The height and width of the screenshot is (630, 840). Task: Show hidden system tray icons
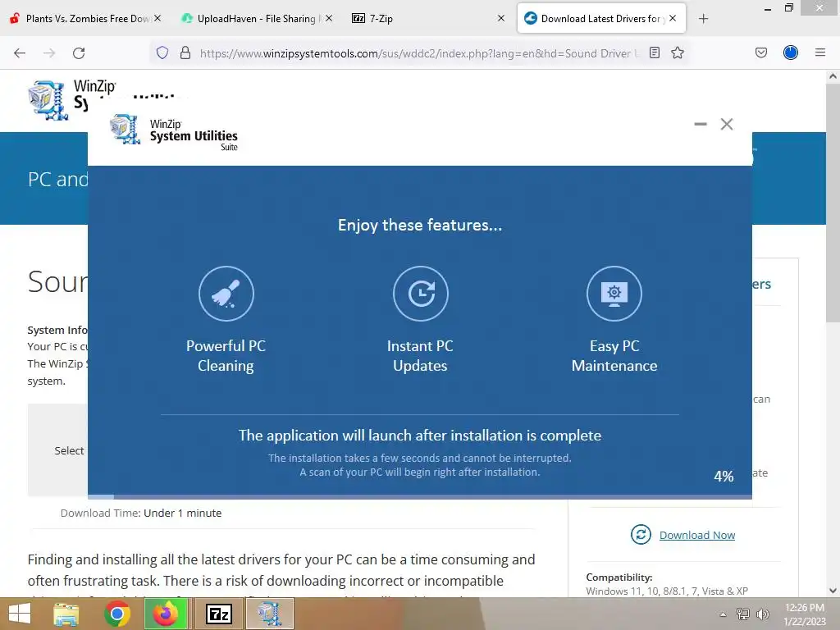[724, 614]
